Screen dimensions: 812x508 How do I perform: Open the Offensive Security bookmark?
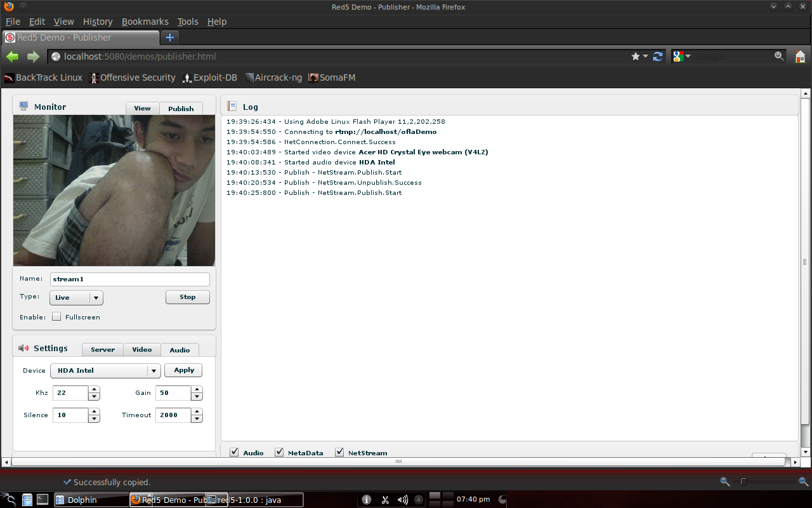pos(132,77)
